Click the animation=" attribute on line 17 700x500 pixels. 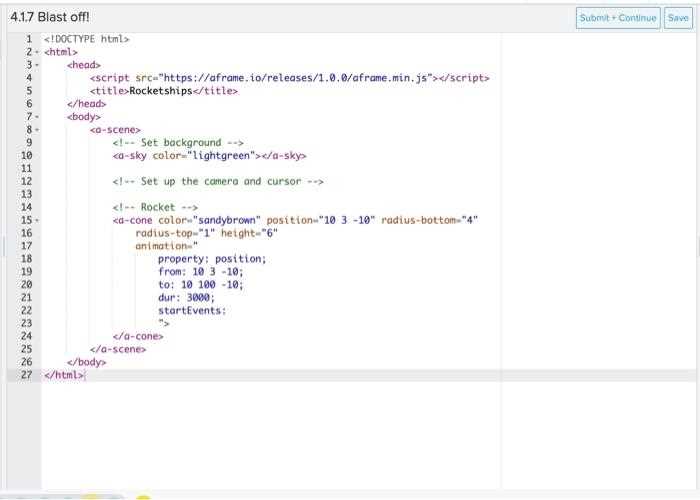coord(167,246)
